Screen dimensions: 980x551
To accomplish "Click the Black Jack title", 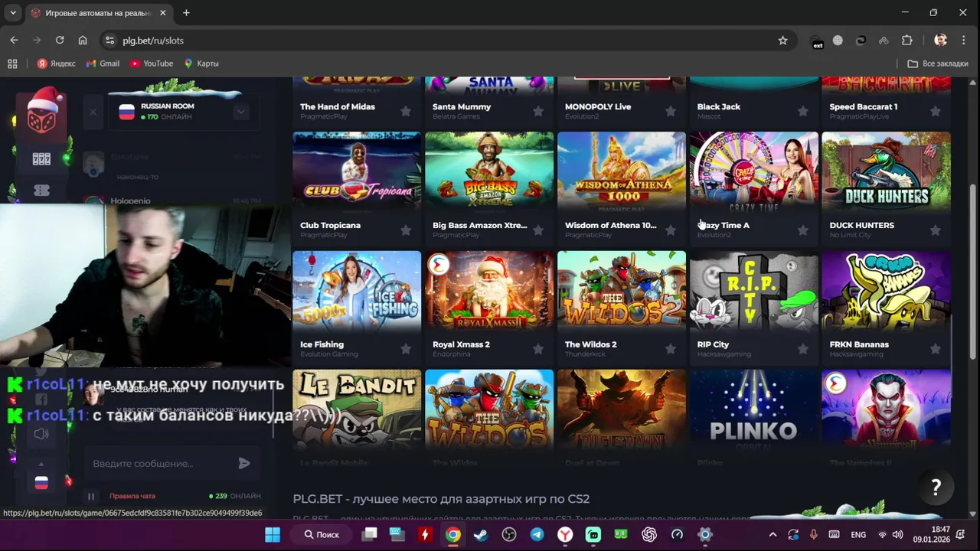I will [x=719, y=106].
